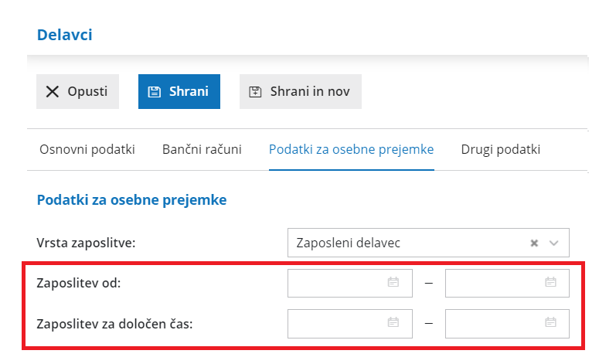The image size is (616, 364).
Task: Select the Drugi podatki tab
Action: click(500, 149)
